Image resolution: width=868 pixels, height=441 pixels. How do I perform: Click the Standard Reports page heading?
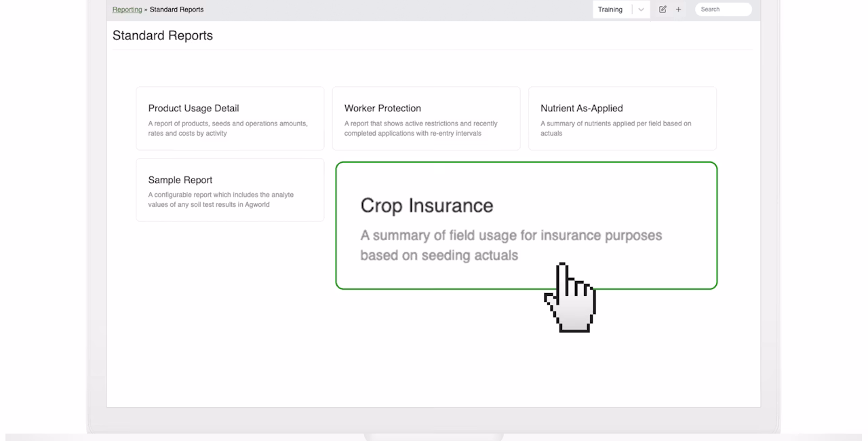pyautogui.click(x=163, y=35)
